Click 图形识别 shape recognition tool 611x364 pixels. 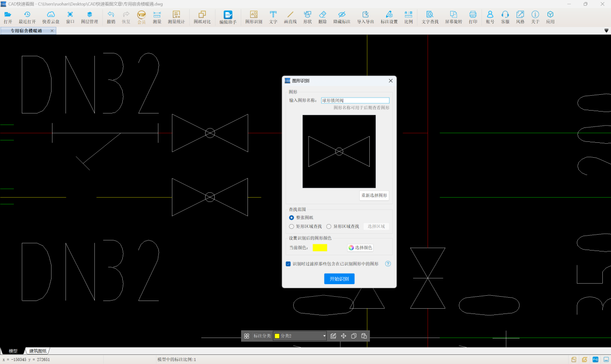254,17
